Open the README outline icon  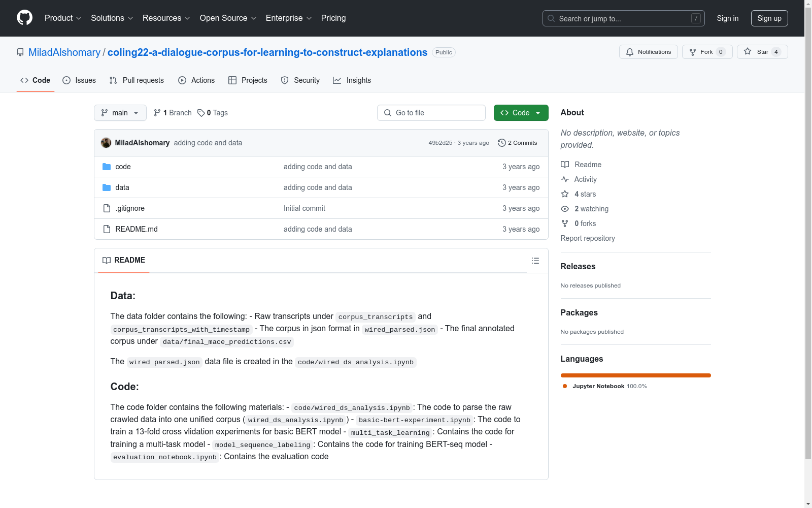coord(535,261)
